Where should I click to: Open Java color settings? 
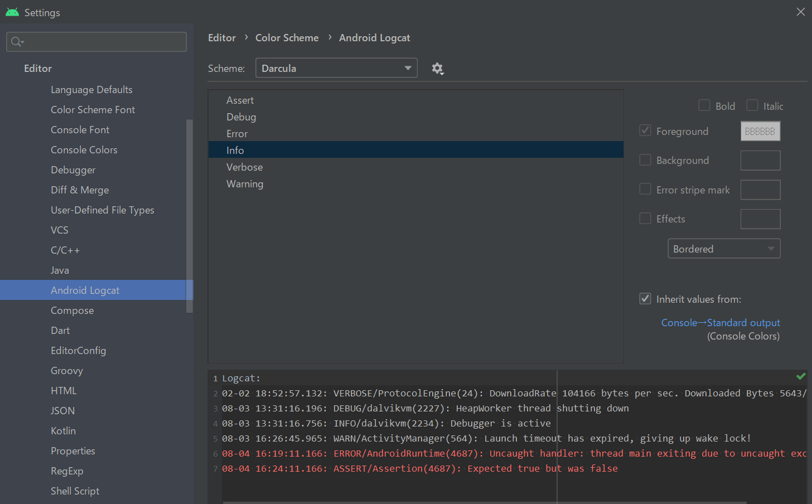(x=60, y=270)
